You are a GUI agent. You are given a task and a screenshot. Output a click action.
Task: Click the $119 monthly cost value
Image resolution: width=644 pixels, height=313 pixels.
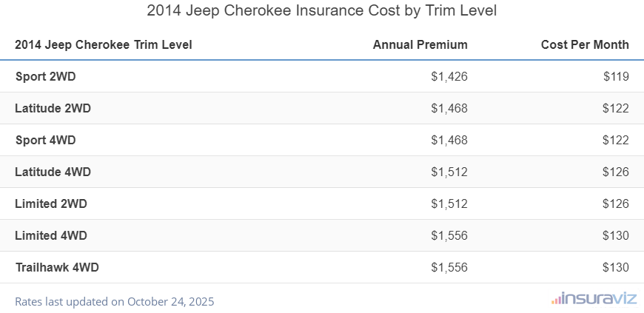(x=616, y=76)
